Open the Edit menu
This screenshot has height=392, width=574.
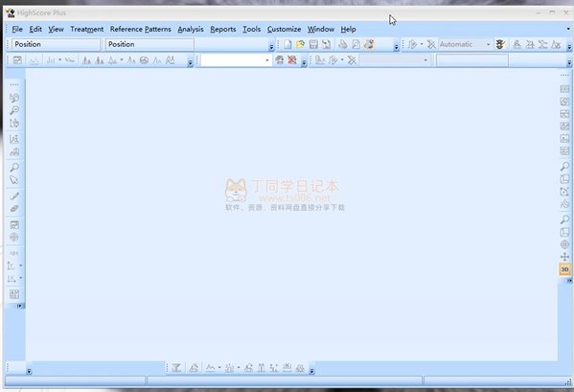pyautogui.click(x=35, y=29)
